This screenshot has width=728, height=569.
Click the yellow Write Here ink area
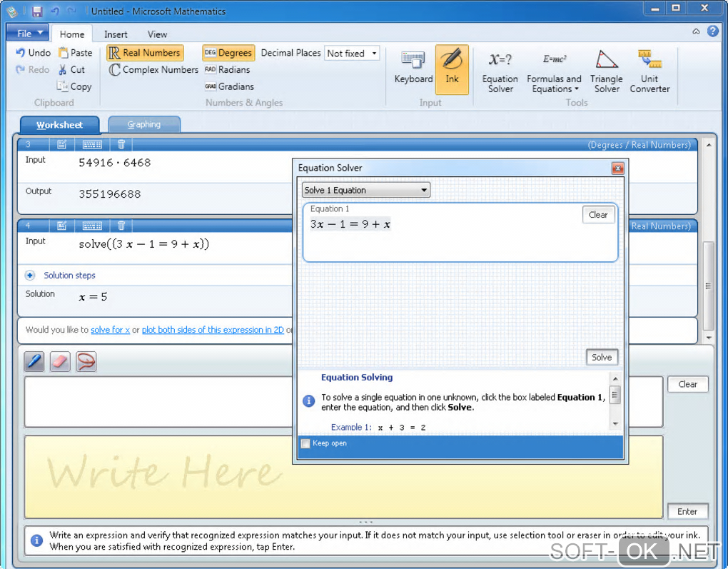(343, 477)
